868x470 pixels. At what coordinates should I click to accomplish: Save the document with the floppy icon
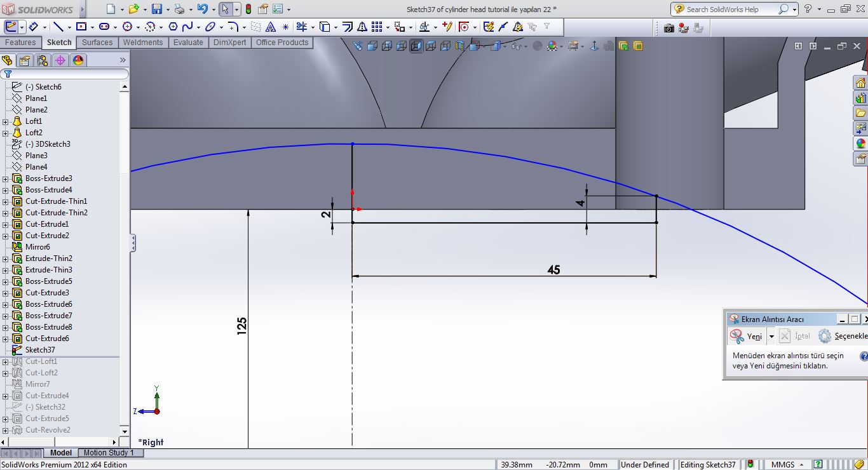pos(157,10)
